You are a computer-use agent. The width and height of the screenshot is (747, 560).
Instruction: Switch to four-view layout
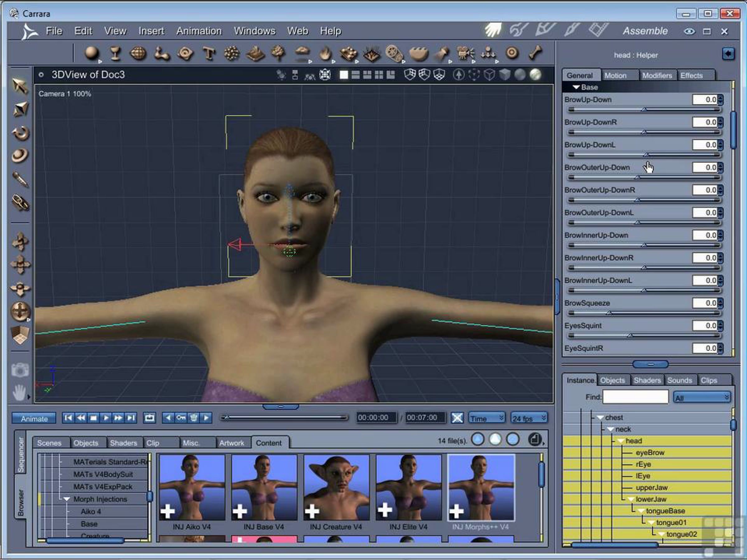379,75
